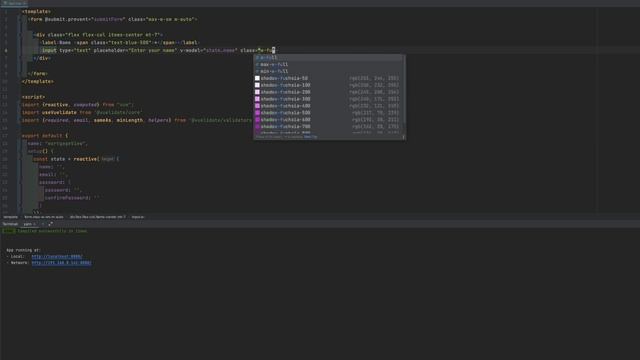640x360 pixels.
Task: Click the useVuelidate import line
Action: tap(82, 113)
